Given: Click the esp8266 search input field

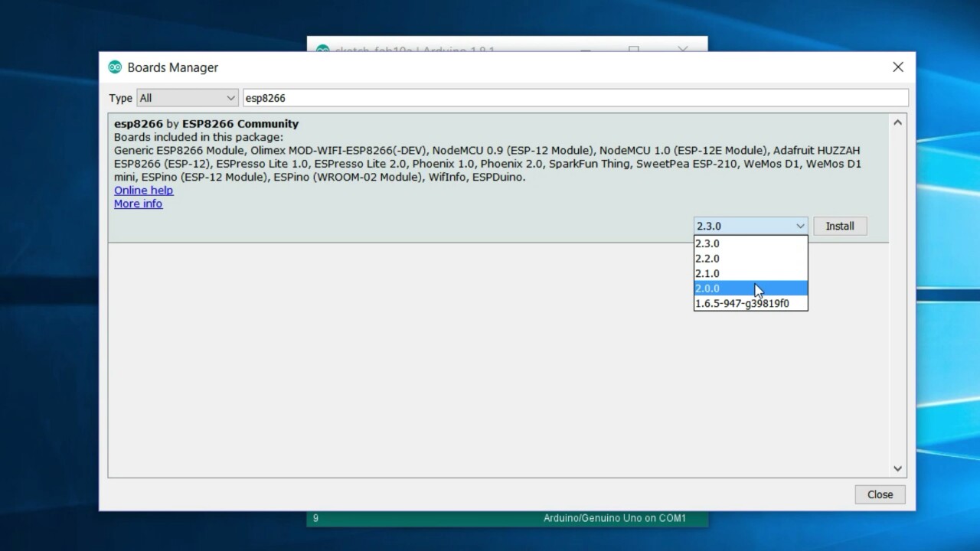Looking at the screenshot, I should click(x=575, y=98).
